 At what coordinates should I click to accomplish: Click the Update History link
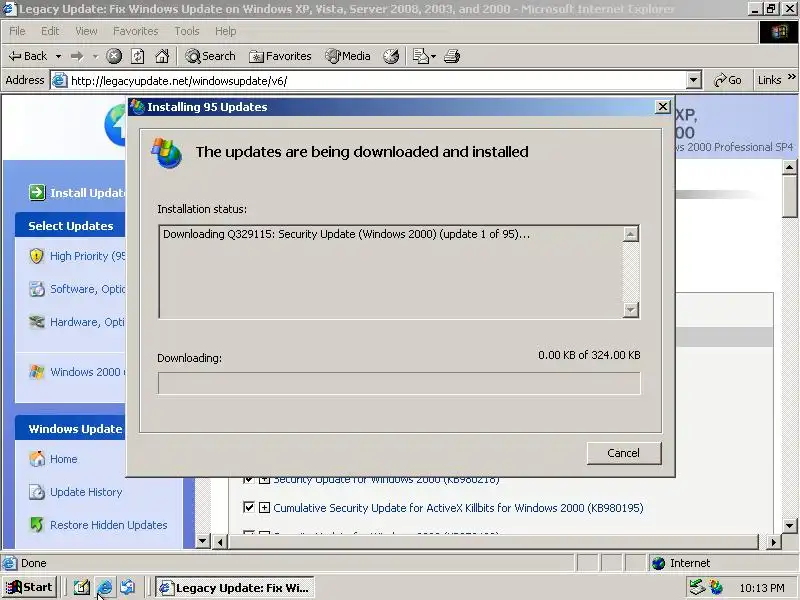[x=86, y=492]
